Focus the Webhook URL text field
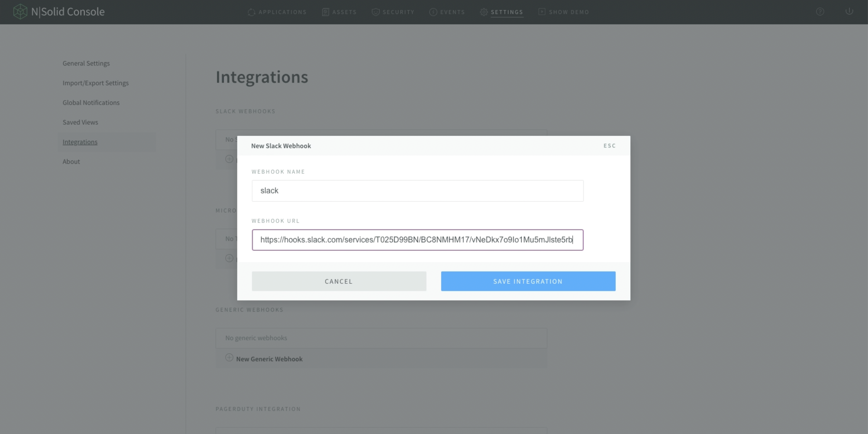The image size is (868, 434). (417, 240)
